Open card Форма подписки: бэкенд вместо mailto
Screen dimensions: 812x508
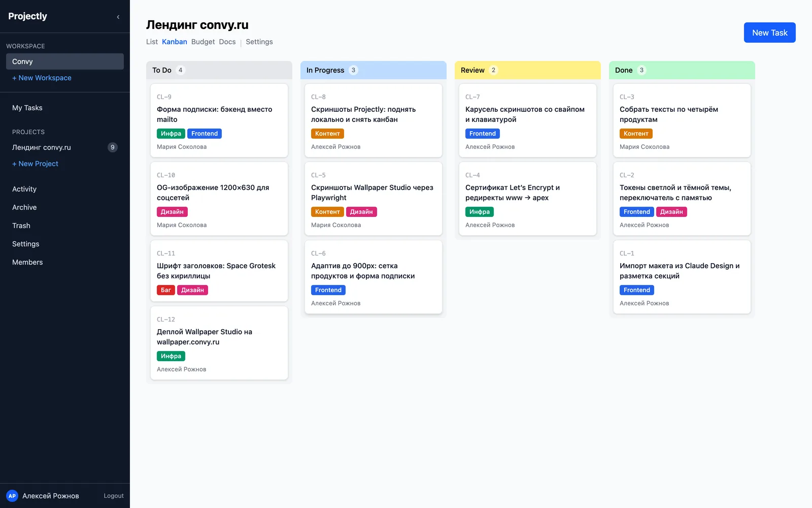219,120
